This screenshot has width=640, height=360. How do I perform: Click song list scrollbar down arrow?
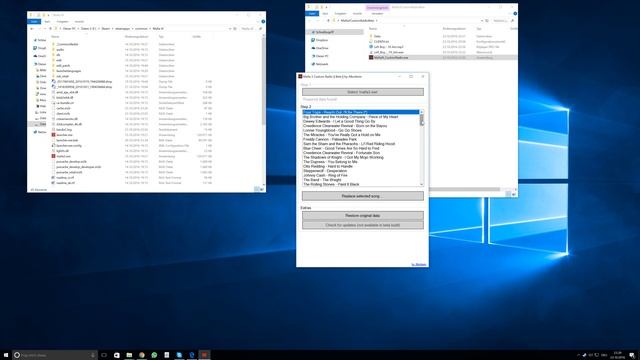pyautogui.click(x=422, y=184)
